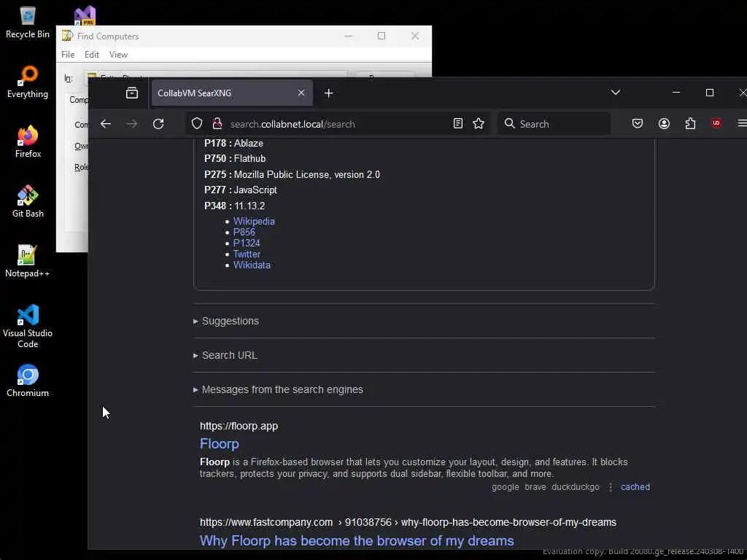Open tracking protection shield in address bar
747x560 pixels.
(197, 124)
